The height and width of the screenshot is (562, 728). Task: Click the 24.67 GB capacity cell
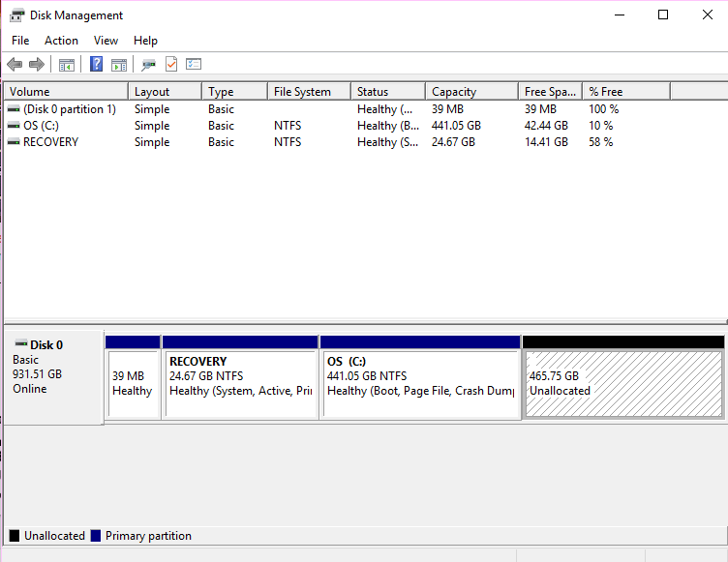453,141
